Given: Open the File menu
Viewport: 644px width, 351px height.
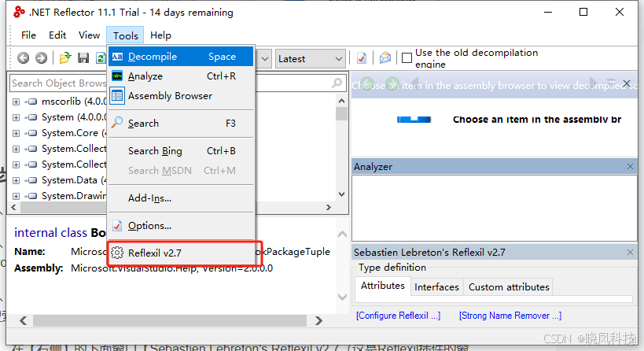Looking at the screenshot, I should pyautogui.click(x=28, y=35).
